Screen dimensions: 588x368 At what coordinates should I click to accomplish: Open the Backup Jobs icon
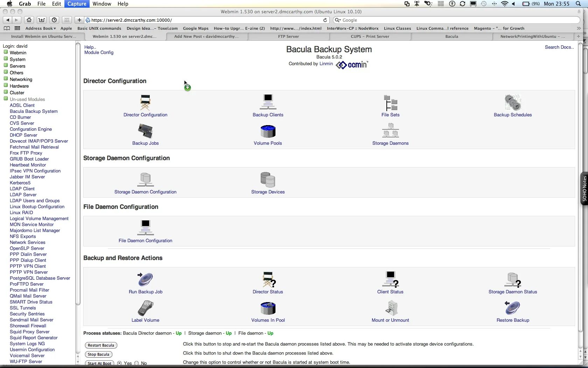point(145,131)
